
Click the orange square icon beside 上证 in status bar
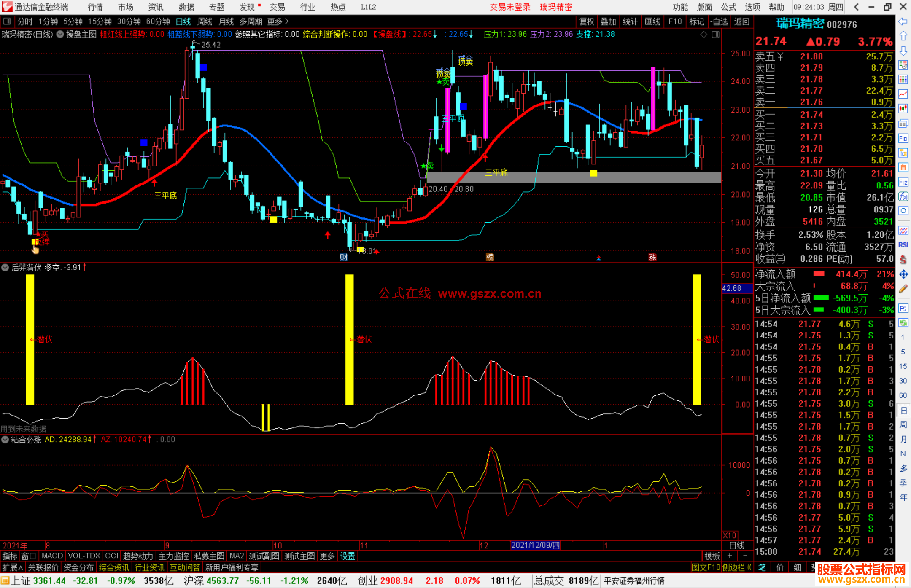pyautogui.click(x=5, y=581)
